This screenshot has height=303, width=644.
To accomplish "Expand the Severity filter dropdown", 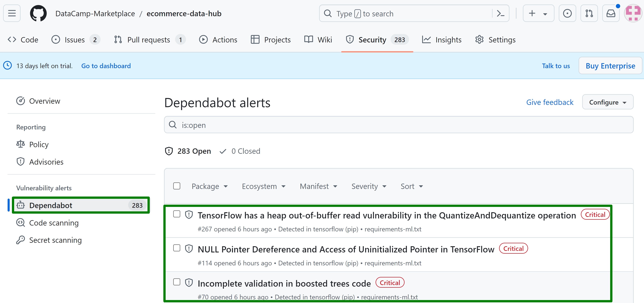I will pos(369,186).
